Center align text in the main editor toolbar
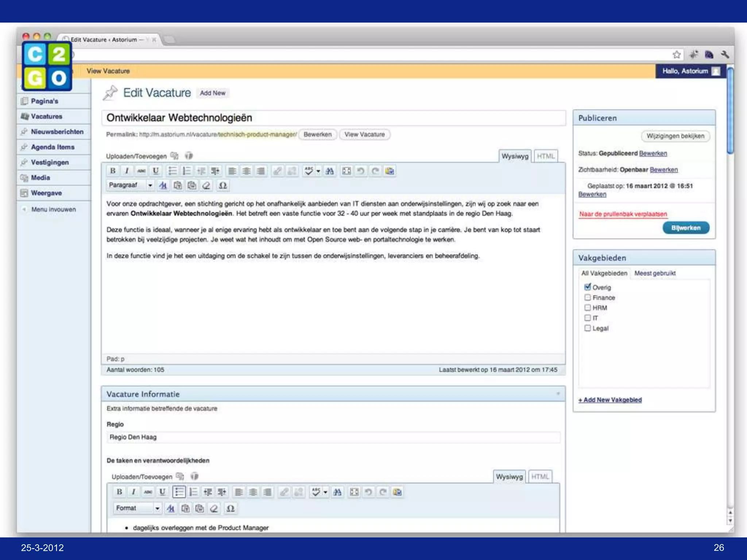 coord(247,171)
